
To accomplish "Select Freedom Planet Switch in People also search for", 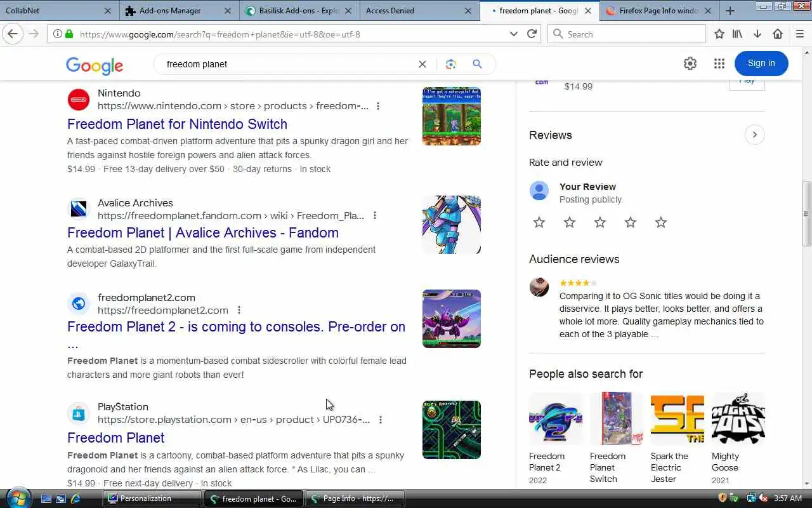I will coord(617,438).
